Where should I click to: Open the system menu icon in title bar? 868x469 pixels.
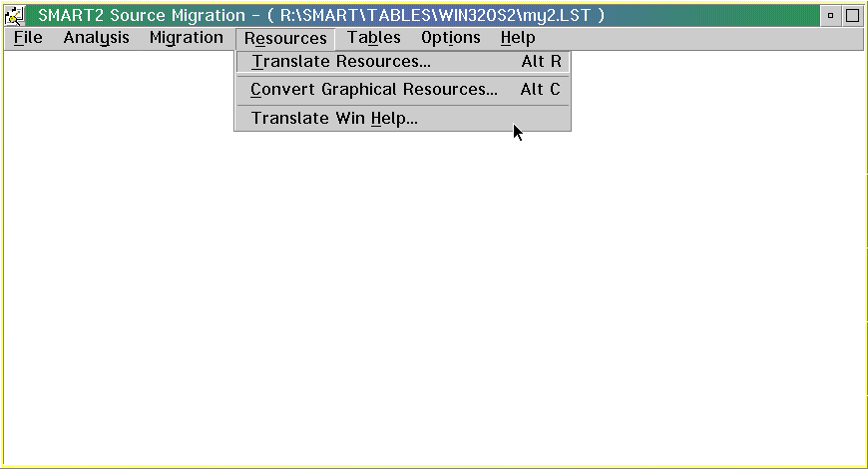point(14,15)
